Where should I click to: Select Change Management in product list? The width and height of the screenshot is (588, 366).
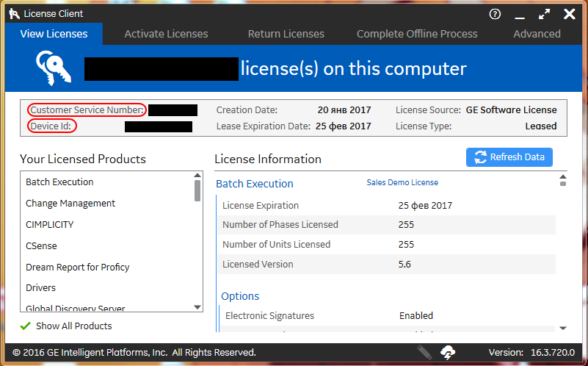tap(70, 203)
